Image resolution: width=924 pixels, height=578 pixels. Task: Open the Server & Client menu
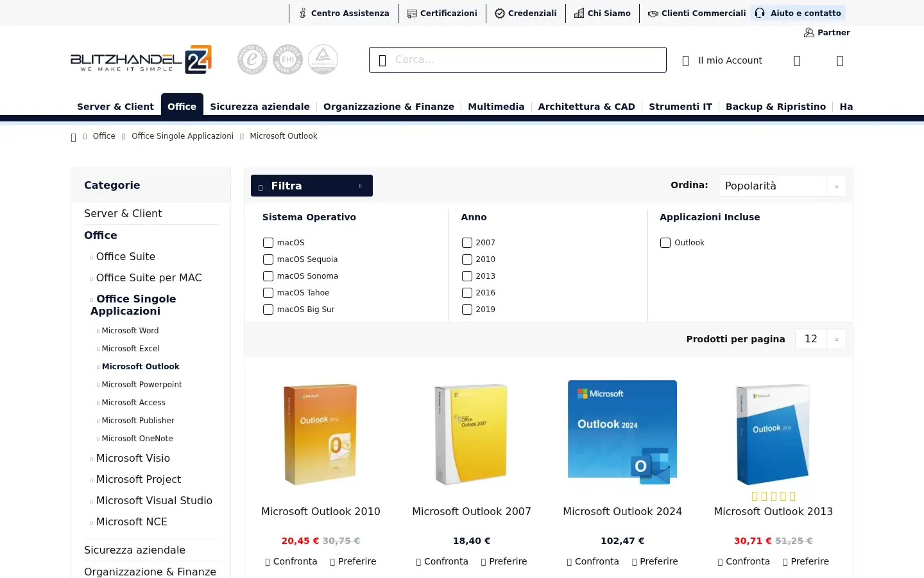[116, 107]
